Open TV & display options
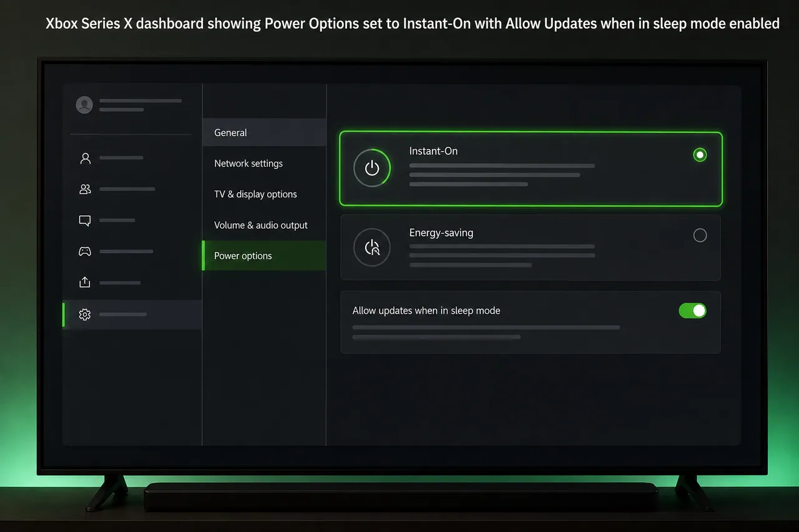The width and height of the screenshot is (799, 532). [264, 194]
